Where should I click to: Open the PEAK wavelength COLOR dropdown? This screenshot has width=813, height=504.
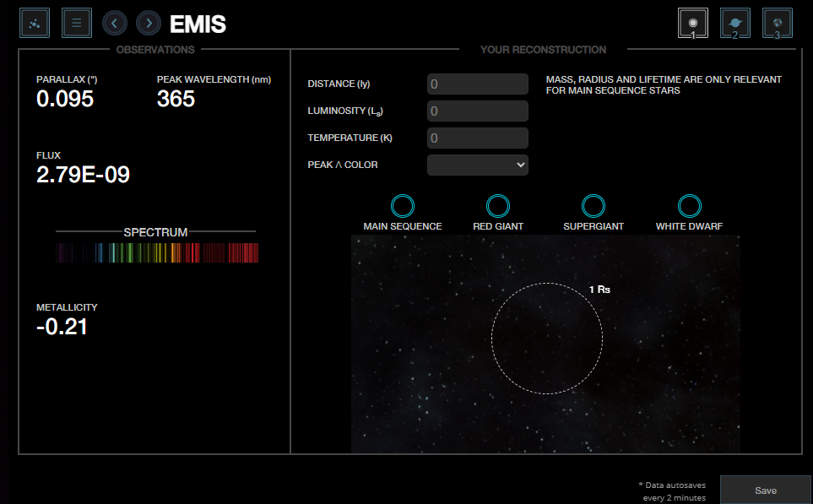tap(477, 165)
